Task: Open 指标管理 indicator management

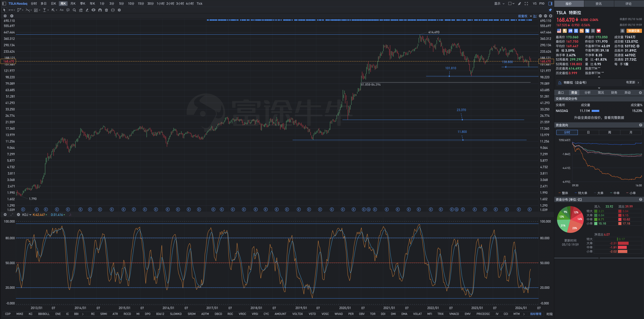Action: click(536, 314)
